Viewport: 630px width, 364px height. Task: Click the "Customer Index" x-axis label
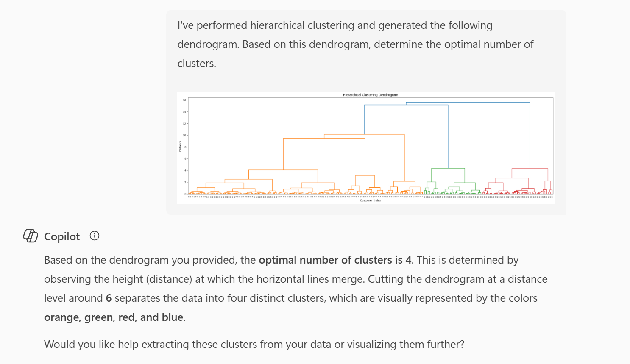[370, 200]
